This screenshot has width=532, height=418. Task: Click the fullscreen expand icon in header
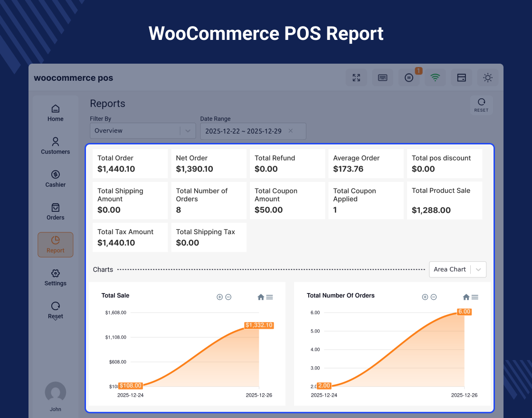pyautogui.click(x=356, y=78)
